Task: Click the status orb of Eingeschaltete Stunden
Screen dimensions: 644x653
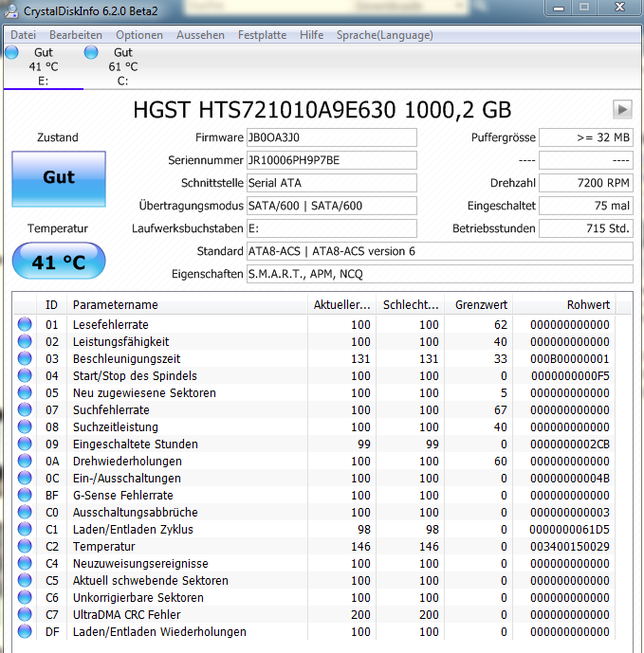Action: tap(25, 444)
